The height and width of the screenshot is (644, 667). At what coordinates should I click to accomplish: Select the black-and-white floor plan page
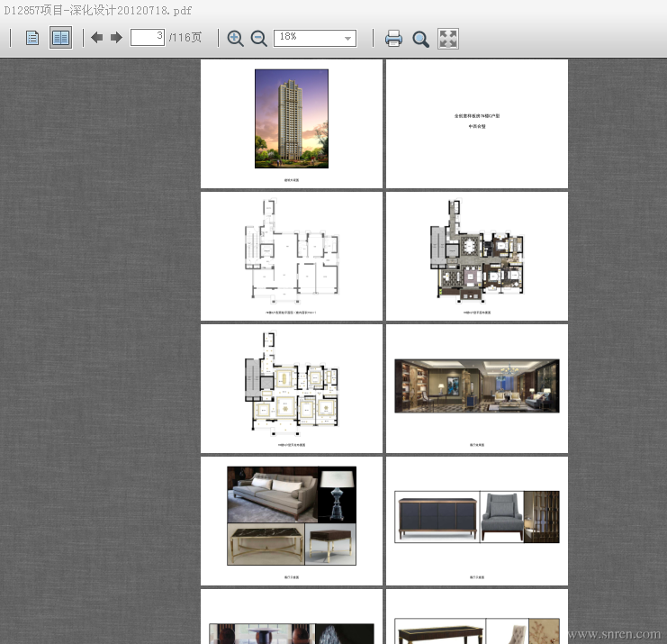coord(292,256)
